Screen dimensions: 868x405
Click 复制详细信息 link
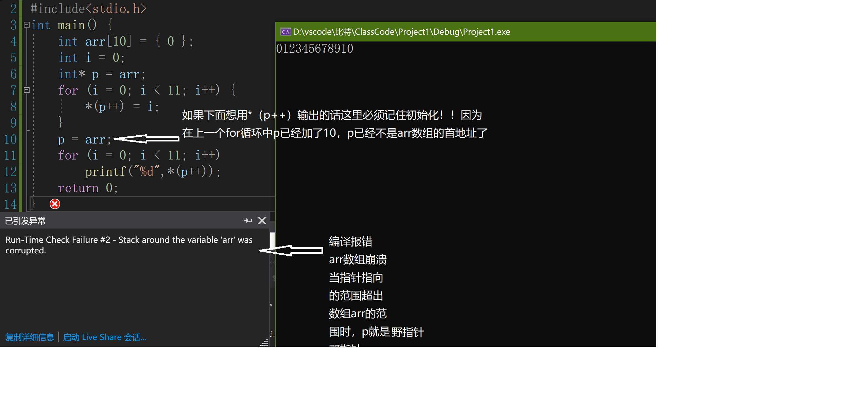(x=30, y=337)
